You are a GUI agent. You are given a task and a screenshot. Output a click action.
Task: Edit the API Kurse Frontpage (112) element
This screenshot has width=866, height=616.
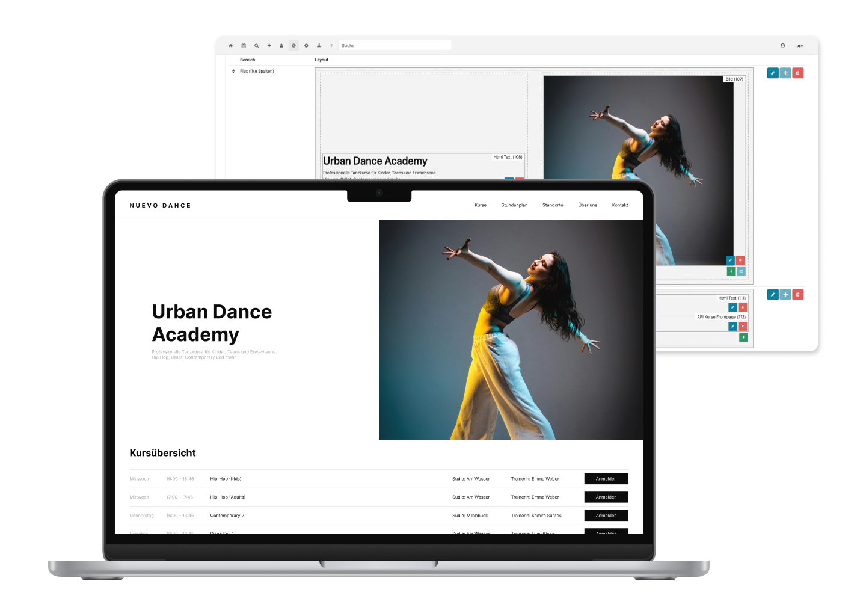tap(732, 327)
